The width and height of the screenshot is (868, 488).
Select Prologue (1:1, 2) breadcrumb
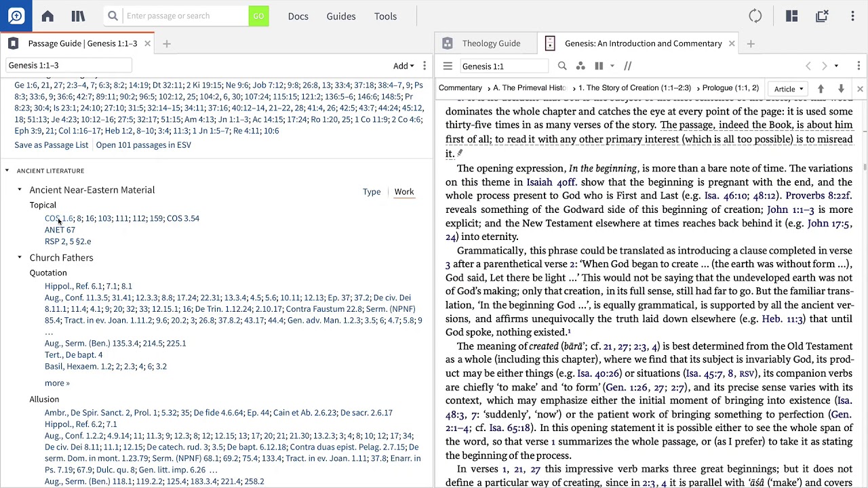[x=730, y=88]
